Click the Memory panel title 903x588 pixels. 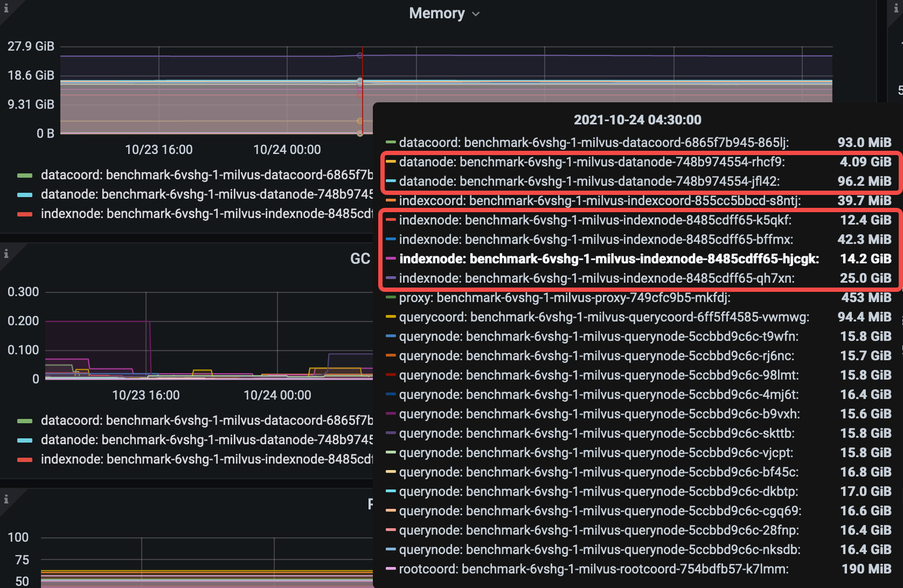click(436, 13)
